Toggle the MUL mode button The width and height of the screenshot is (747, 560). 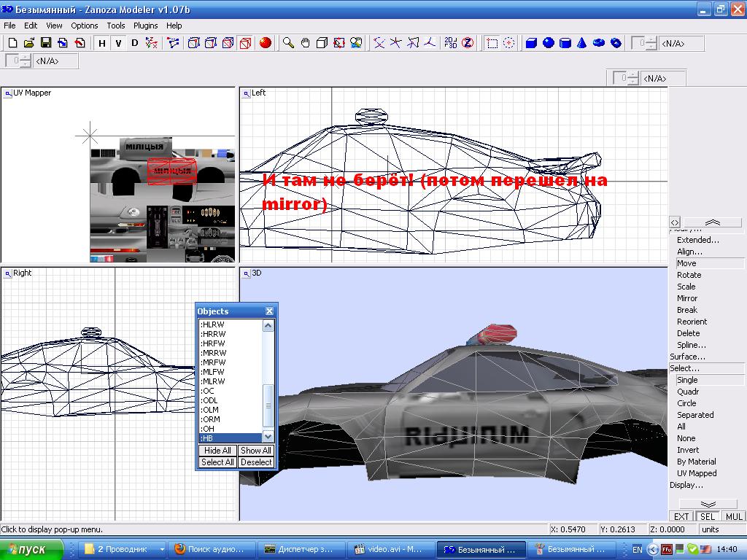pyautogui.click(x=734, y=517)
